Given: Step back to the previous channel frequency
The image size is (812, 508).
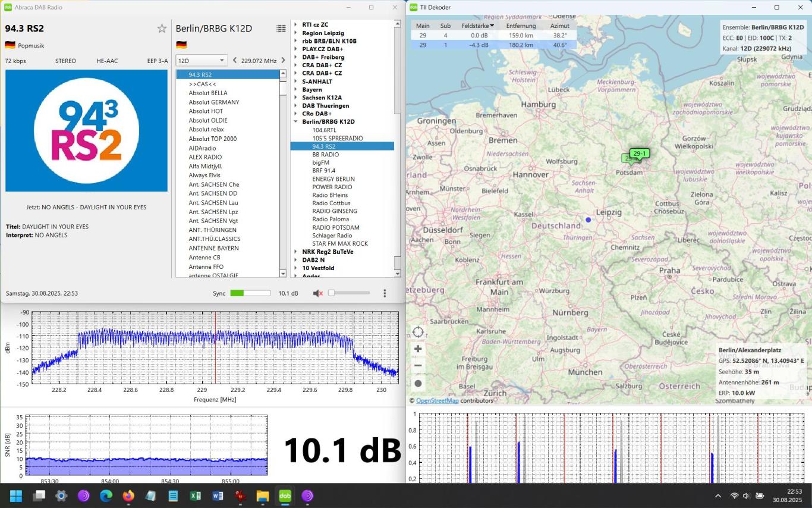Looking at the screenshot, I should pos(234,61).
